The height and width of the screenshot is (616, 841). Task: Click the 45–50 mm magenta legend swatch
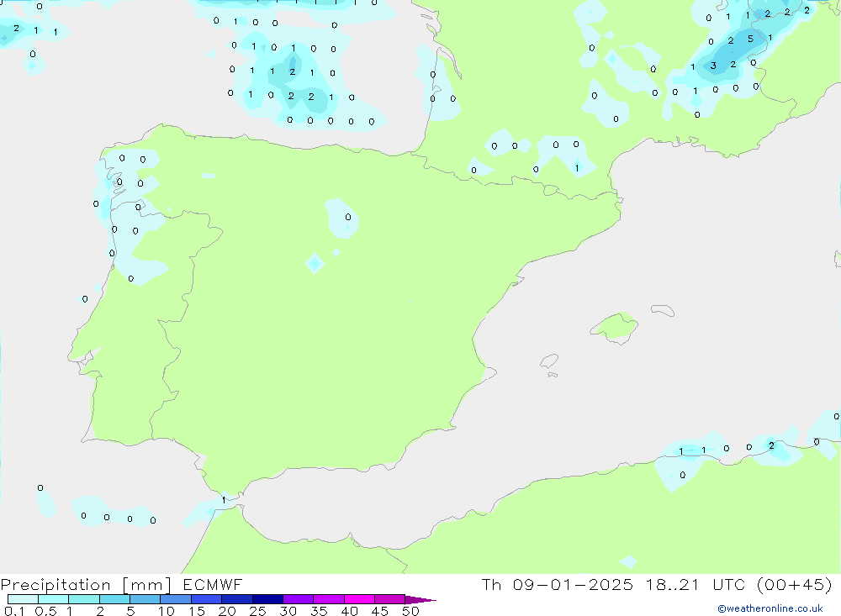coord(389,599)
